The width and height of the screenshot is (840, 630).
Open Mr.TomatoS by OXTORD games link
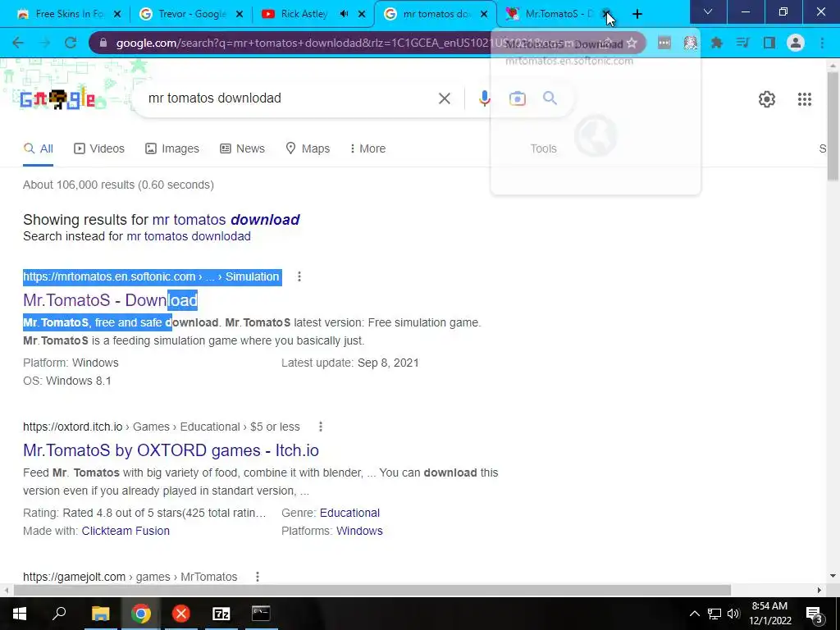[x=171, y=450]
